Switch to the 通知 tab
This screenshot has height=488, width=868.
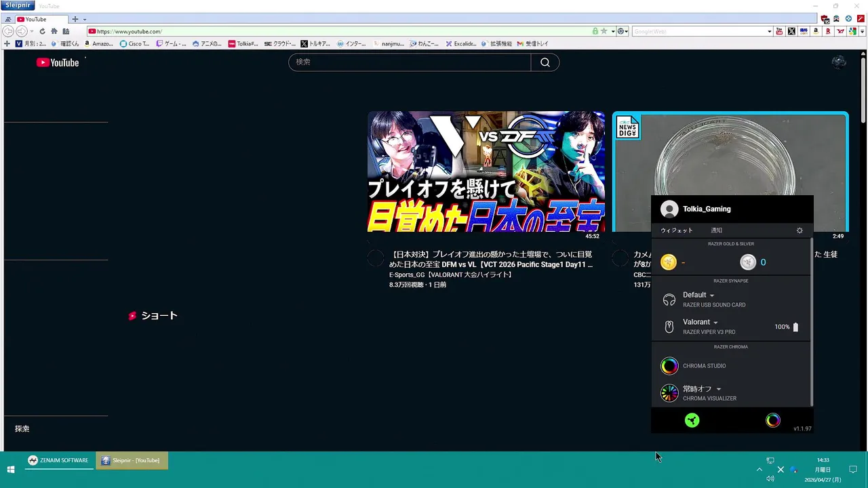click(717, 230)
